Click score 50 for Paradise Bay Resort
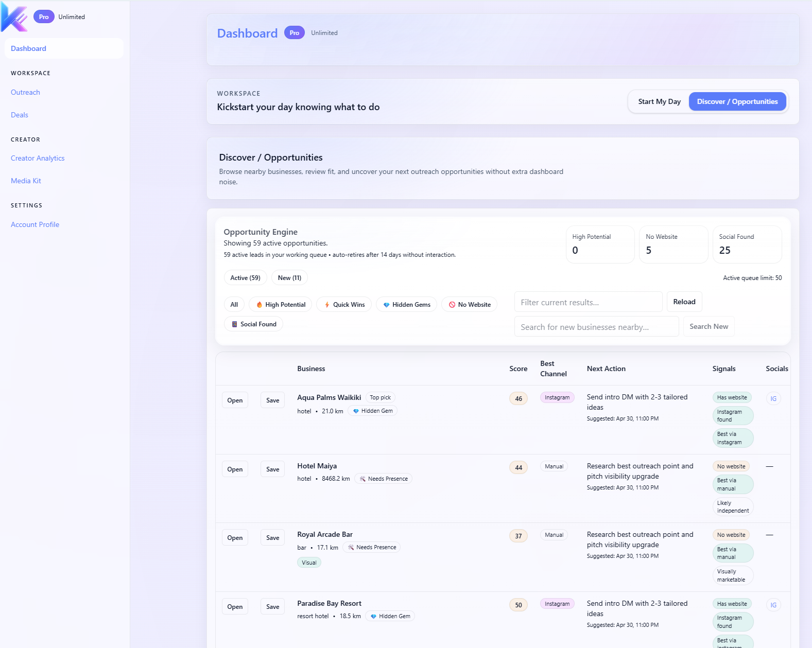Viewport: 812px width, 648px height. [519, 605]
